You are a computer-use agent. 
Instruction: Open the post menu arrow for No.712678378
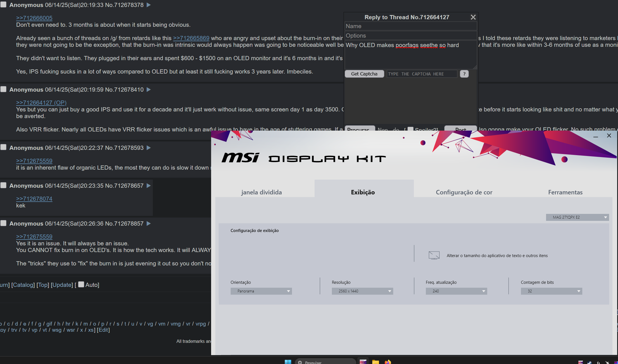pos(149,5)
